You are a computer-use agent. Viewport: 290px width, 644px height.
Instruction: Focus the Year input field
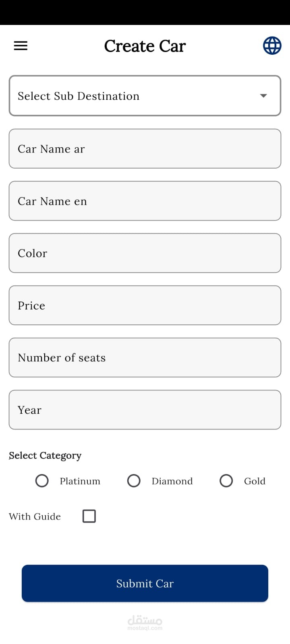[145, 410]
